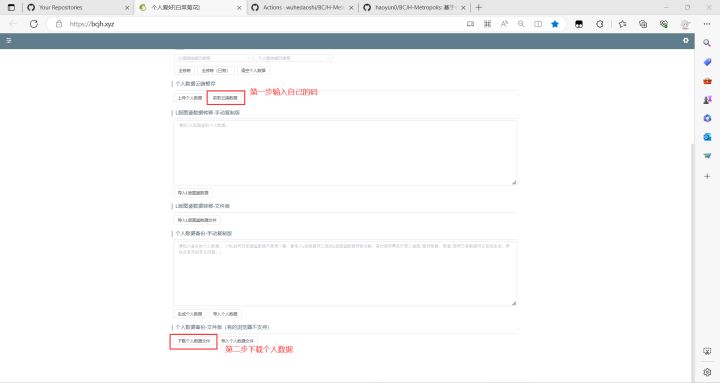The image size is (720, 383).
Task: Add a sidebar app with plus
Action: [x=707, y=176]
